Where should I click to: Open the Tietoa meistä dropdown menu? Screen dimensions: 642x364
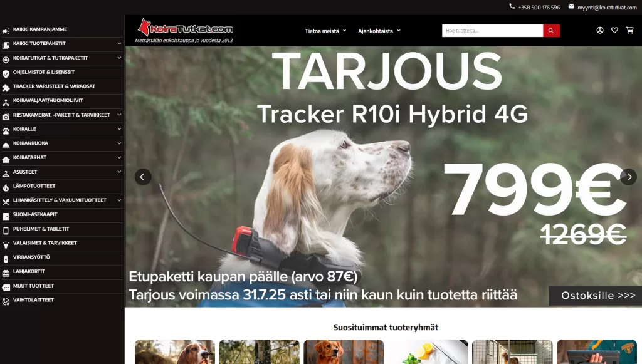click(x=325, y=31)
